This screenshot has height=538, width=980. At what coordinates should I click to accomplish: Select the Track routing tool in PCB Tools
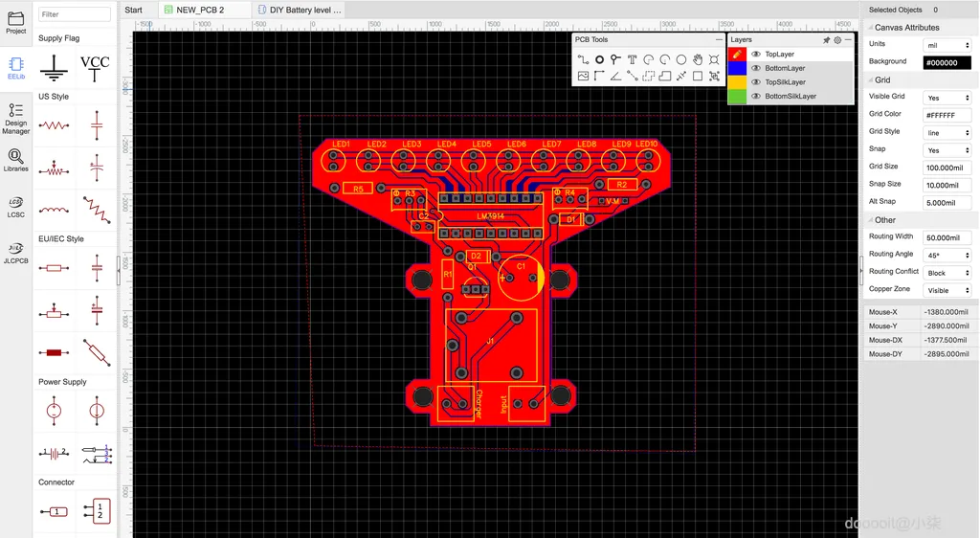click(x=583, y=60)
